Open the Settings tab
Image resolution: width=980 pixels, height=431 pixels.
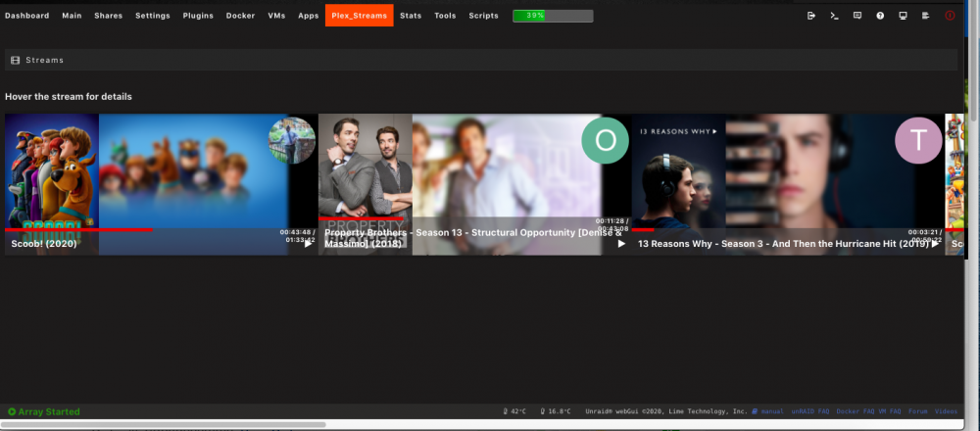coord(153,16)
